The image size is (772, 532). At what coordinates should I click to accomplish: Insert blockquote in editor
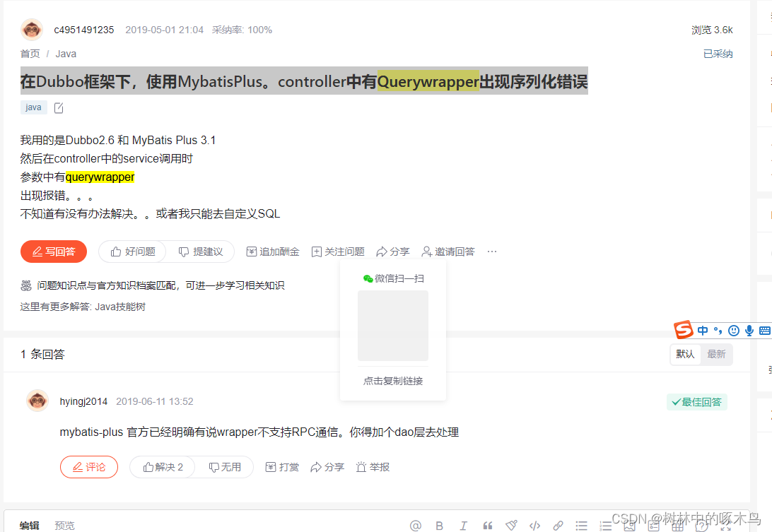[x=487, y=526]
